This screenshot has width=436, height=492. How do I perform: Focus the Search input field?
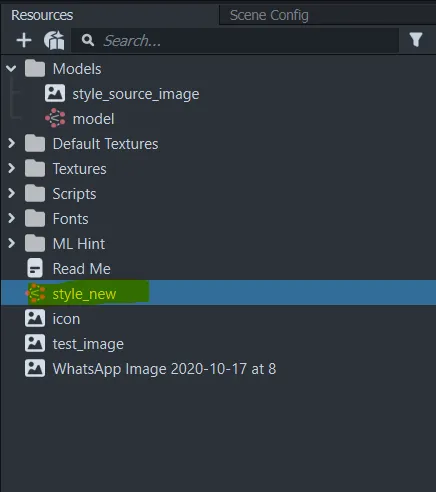pos(235,40)
